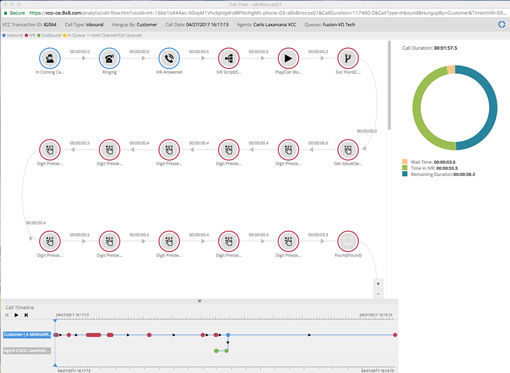Click the Exit Point branch node
The height and width of the screenshot is (373, 510).
click(x=348, y=58)
